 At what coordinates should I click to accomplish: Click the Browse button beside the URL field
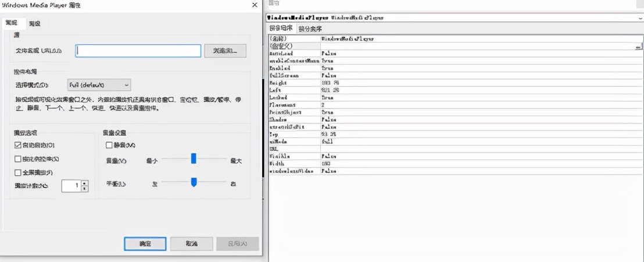coord(225,51)
